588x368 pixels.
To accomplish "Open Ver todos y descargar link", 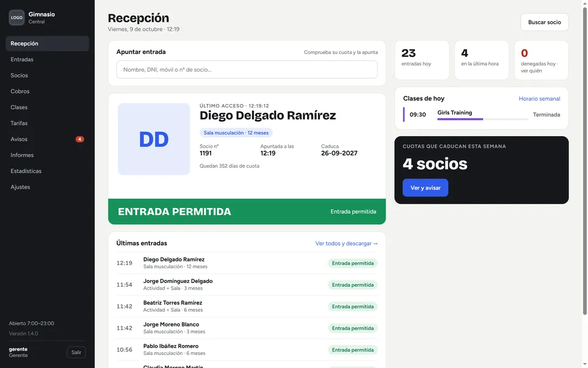I will coord(346,243).
